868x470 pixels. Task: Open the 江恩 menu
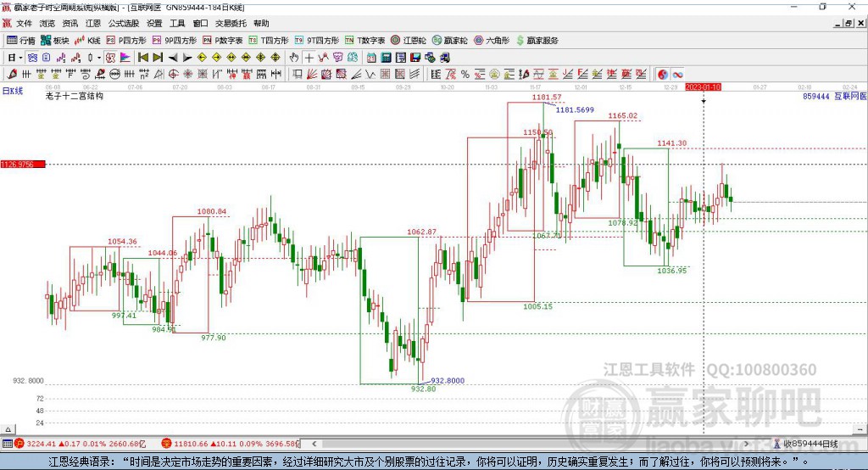(x=93, y=23)
